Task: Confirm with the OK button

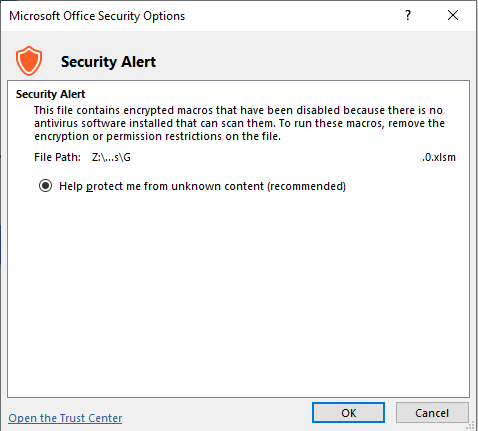Action: (x=348, y=413)
